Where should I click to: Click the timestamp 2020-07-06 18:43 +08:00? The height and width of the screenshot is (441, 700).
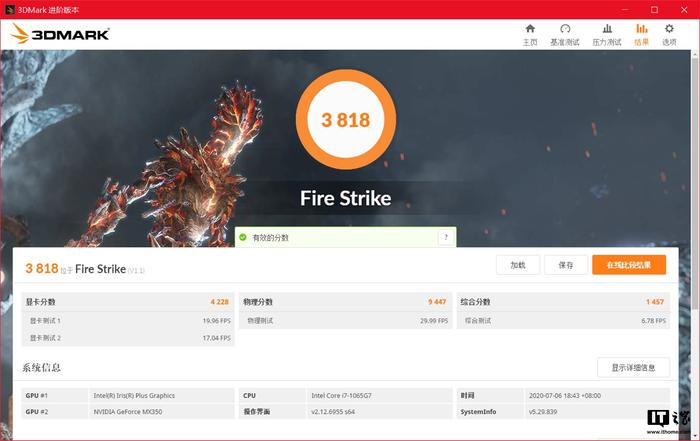[565, 395]
